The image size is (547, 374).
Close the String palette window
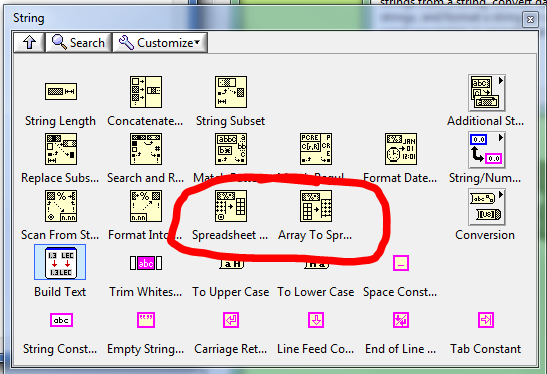point(530,20)
